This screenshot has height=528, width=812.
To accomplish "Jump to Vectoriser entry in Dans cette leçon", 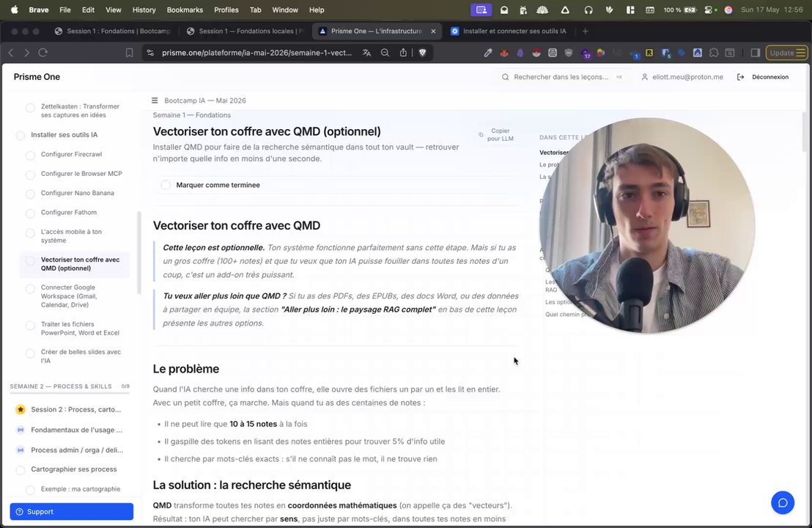I will 553,153.
